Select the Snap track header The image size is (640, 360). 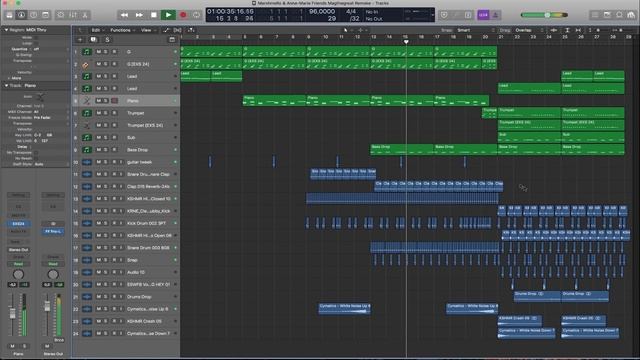[127, 260]
